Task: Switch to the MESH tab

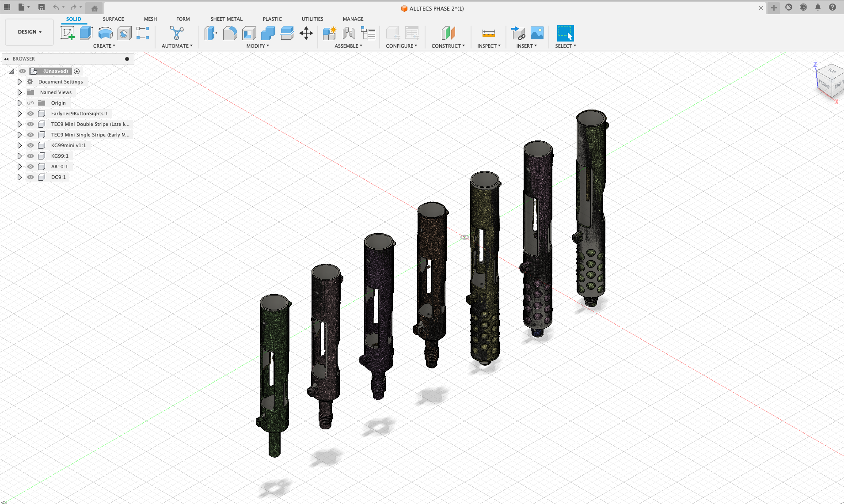Action: coord(150,19)
